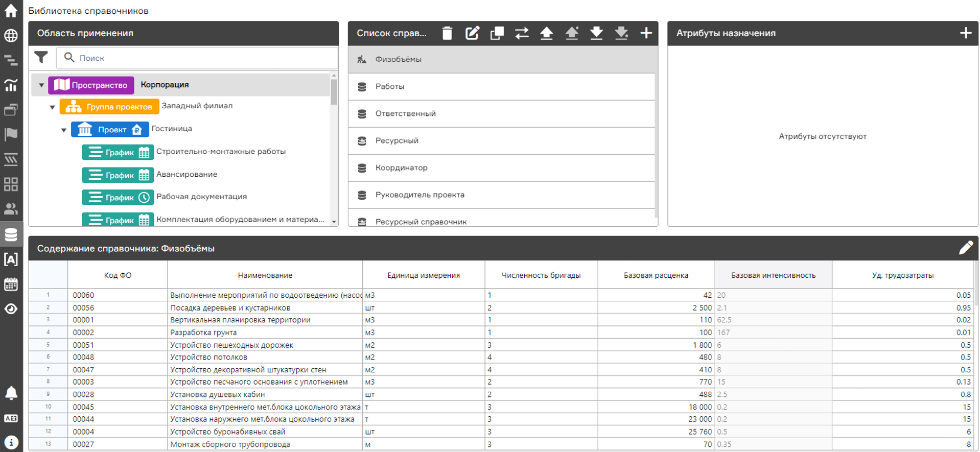This screenshot has width=980, height=452.
Task: Click cell Посадка деревьев и кустарников
Action: 265,307
